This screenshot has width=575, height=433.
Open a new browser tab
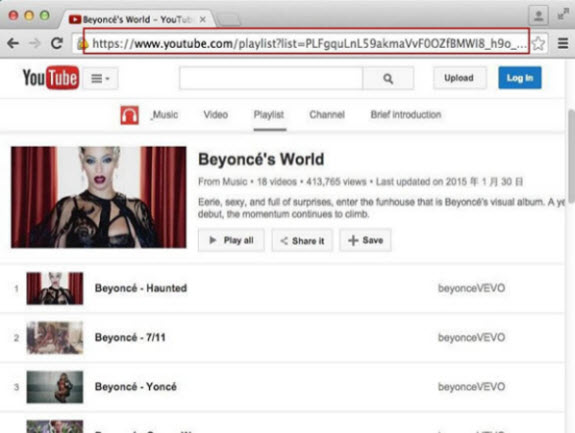[229, 20]
